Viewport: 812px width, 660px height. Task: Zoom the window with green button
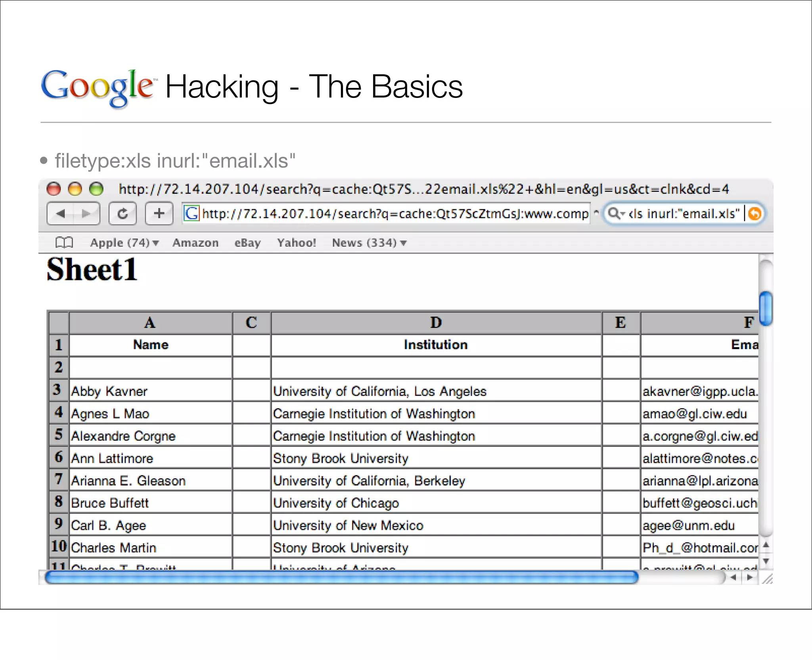click(96, 189)
